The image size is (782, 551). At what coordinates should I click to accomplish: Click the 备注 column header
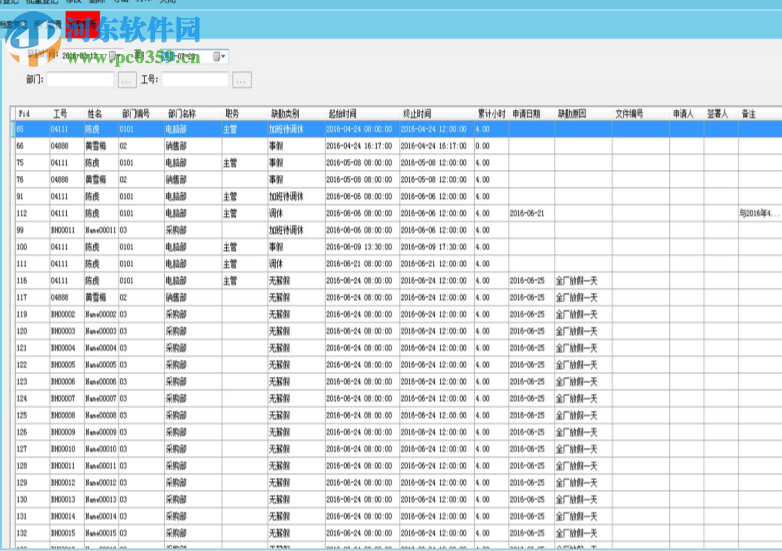749,114
